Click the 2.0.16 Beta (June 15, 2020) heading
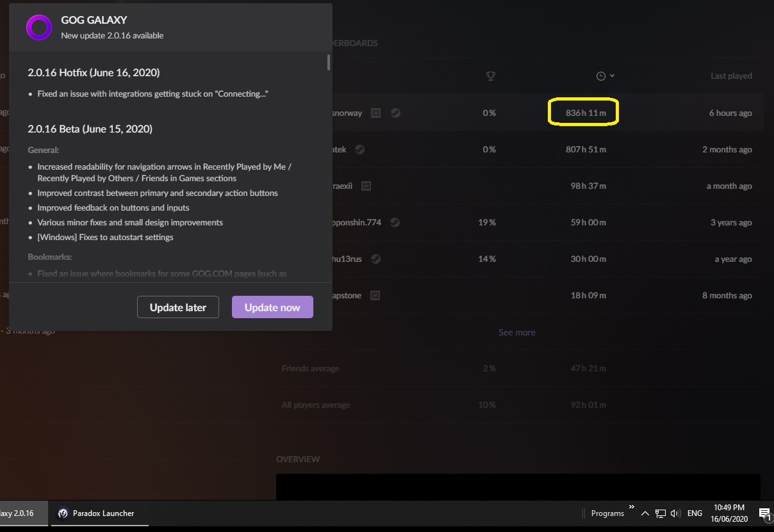 tap(90, 129)
